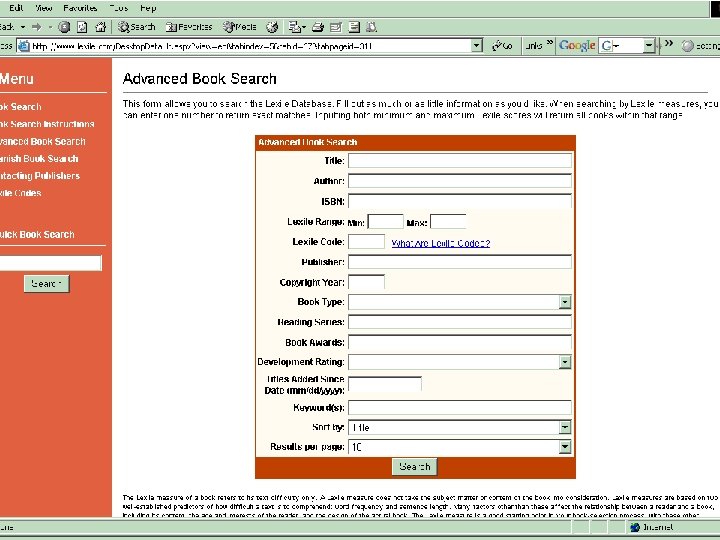Open the Help menu
Viewport: 720px width, 540px height.
pos(148,8)
